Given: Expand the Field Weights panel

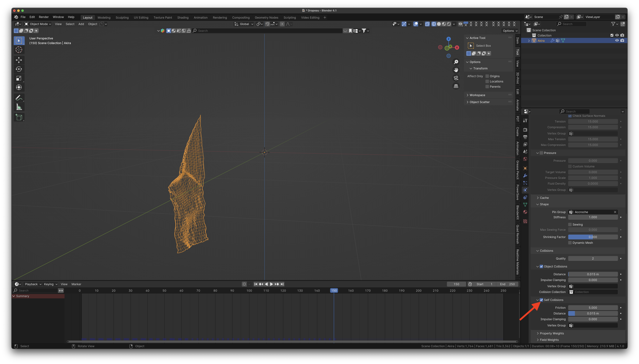Looking at the screenshot, I should pyautogui.click(x=549, y=340).
